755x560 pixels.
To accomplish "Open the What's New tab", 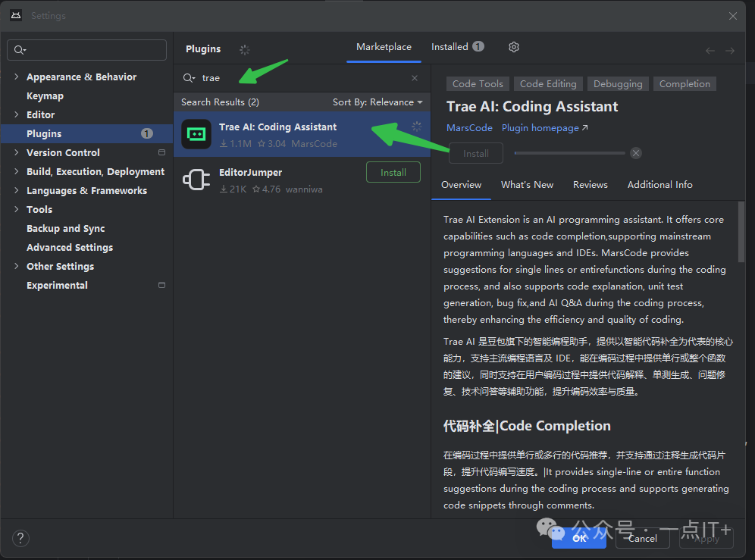I will click(x=528, y=184).
